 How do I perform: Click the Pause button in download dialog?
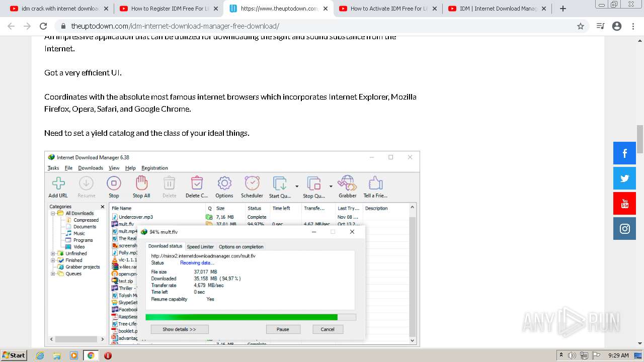[x=283, y=329]
